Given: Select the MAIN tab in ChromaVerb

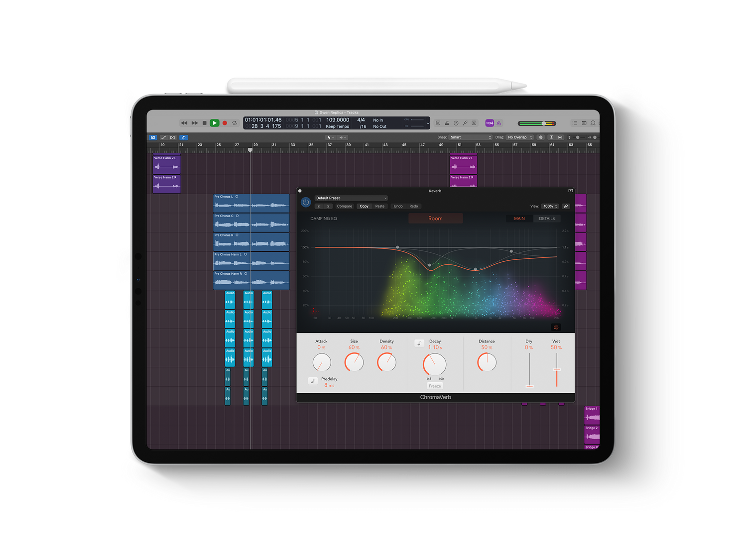Looking at the screenshot, I should point(519,219).
